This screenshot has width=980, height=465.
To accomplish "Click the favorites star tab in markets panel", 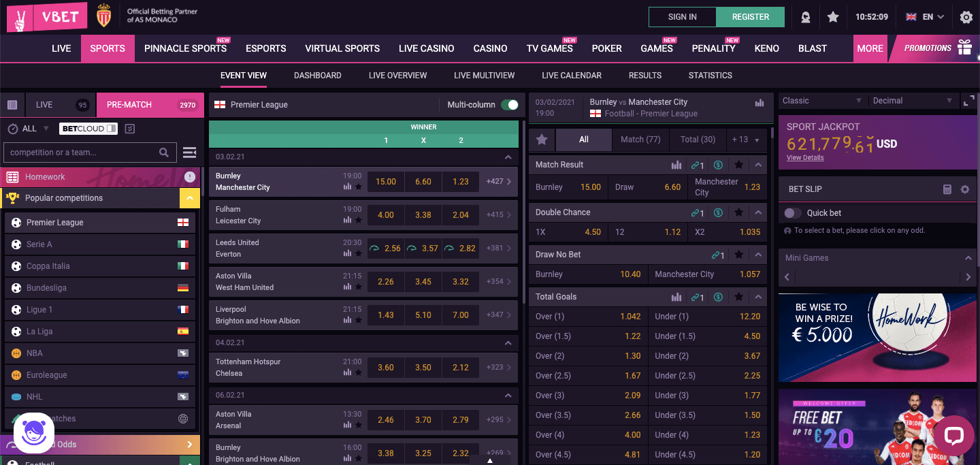I will (542, 139).
